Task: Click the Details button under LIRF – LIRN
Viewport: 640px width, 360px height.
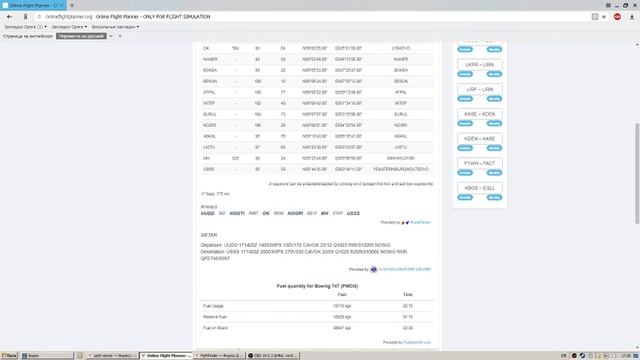Action: click(465, 99)
